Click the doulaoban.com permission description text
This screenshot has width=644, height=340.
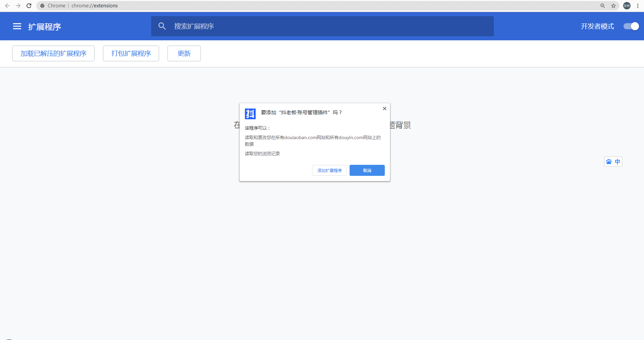point(313,141)
